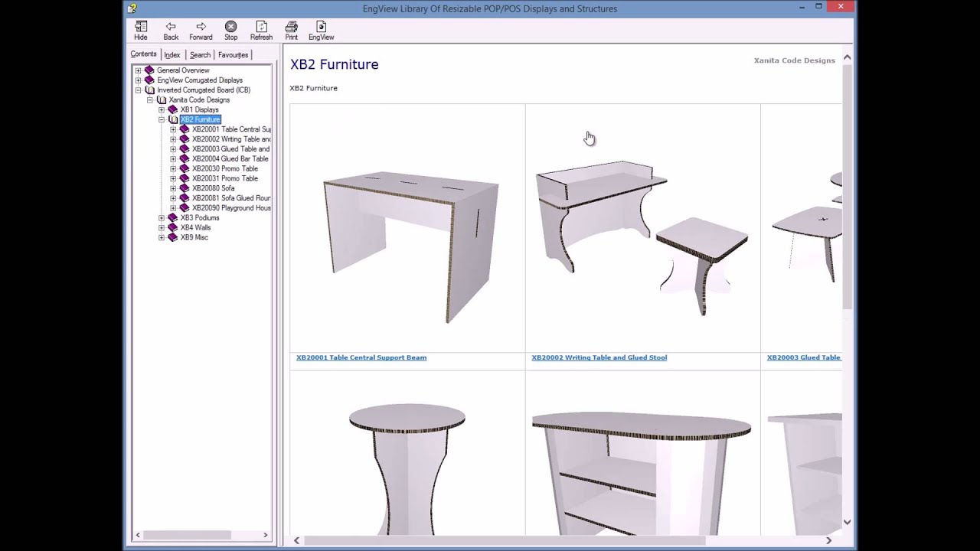Expand the XB9 Misc node
Screen dimensions: 980x551
162,238
